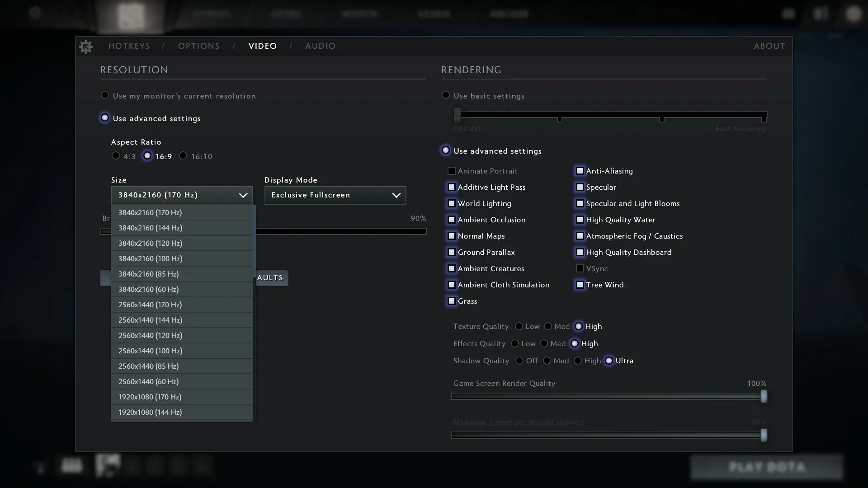Enable the Animate Portrait checkbox
This screenshot has height=488, width=868.
[x=451, y=171]
